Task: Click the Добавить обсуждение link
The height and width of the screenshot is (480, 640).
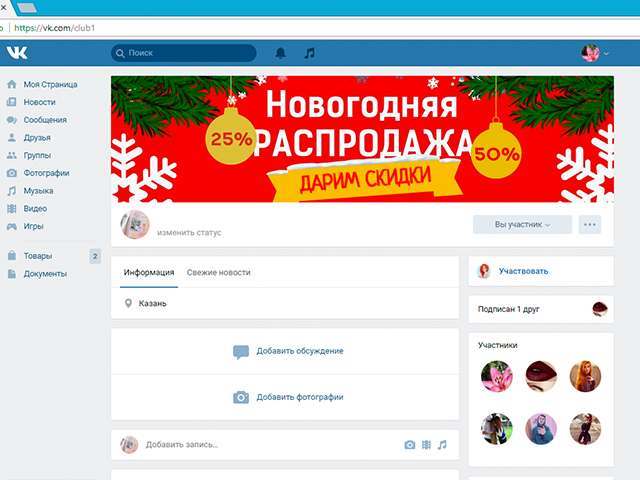Action: pyautogui.click(x=300, y=351)
